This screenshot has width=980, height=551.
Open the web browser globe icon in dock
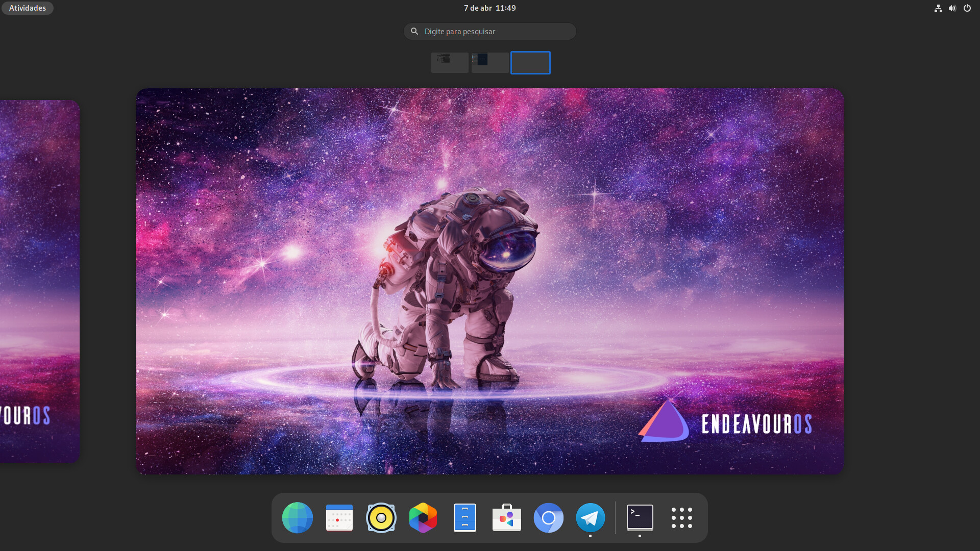(298, 518)
